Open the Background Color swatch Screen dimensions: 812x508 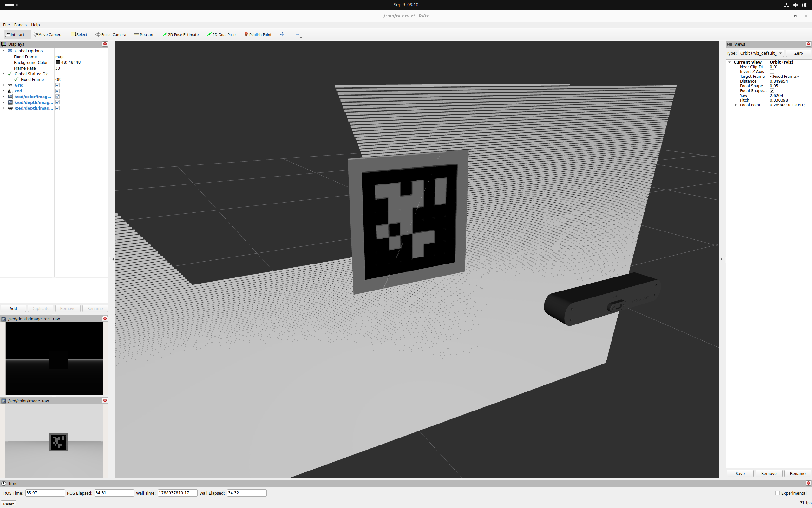click(58, 62)
